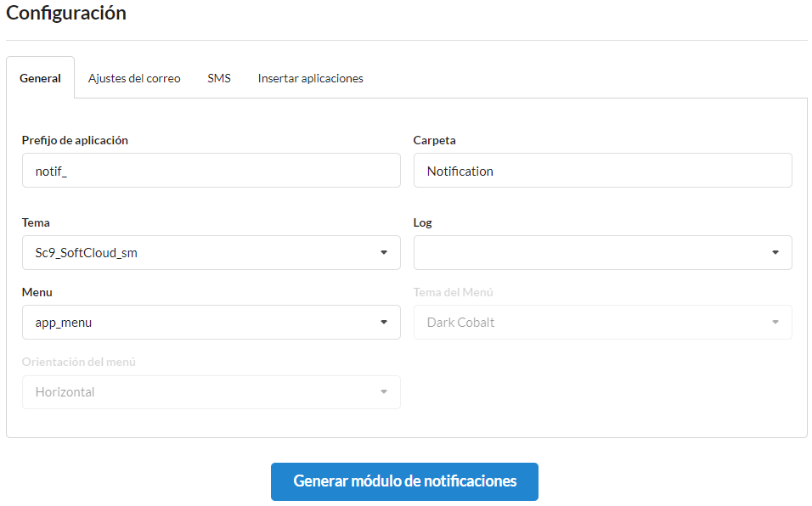Viewport: 812px width, 506px height.
Task: Select the Insertar aplicaciones tab
Action: (x=311, y=77)
